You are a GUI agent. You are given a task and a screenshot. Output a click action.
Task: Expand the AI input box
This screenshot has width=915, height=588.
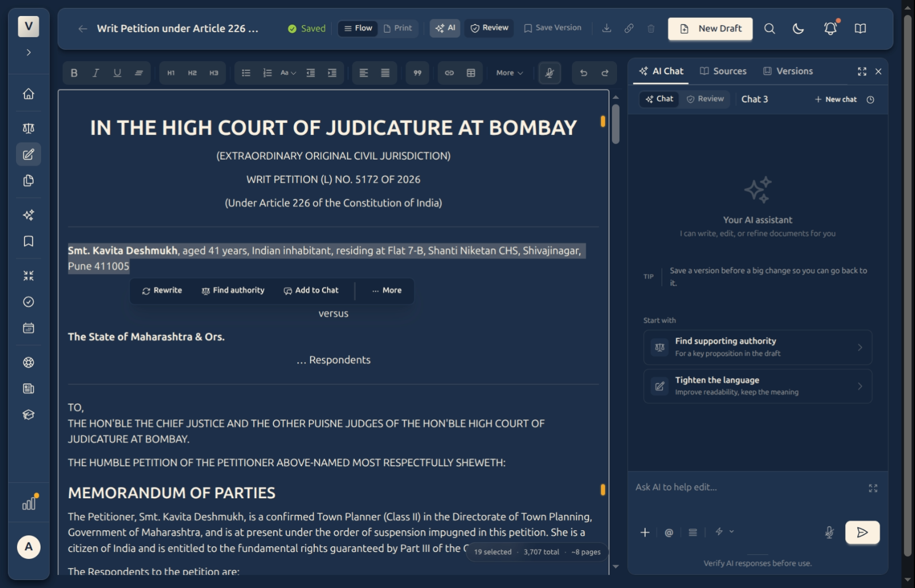coord(873,488)
